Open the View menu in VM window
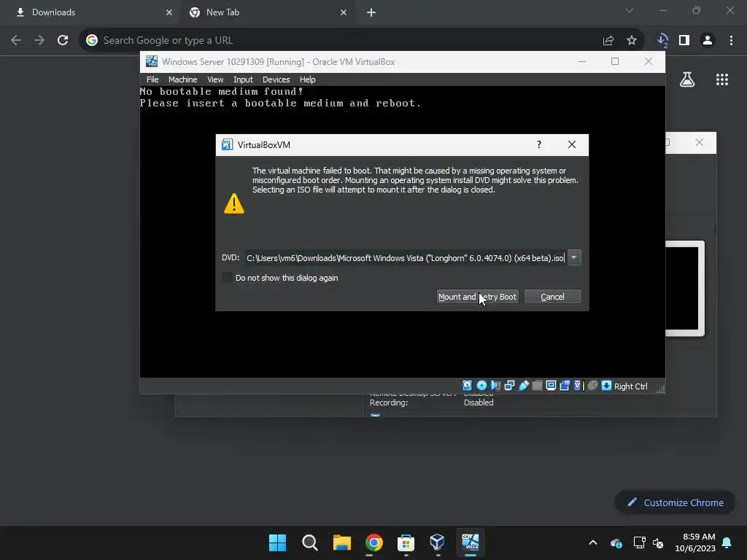 [215, 79]
